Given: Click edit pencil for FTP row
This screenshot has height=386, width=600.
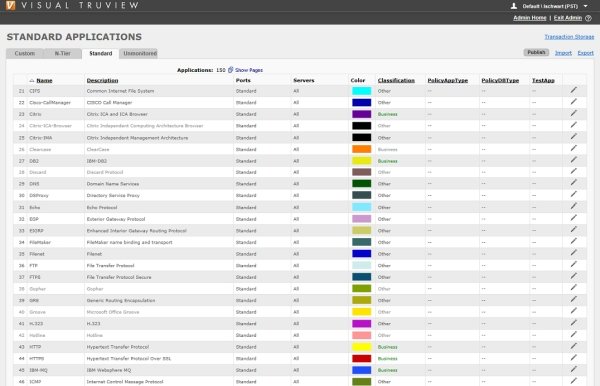Looking at the screenshot, I should pyautogui.click(x=573, y=265).
